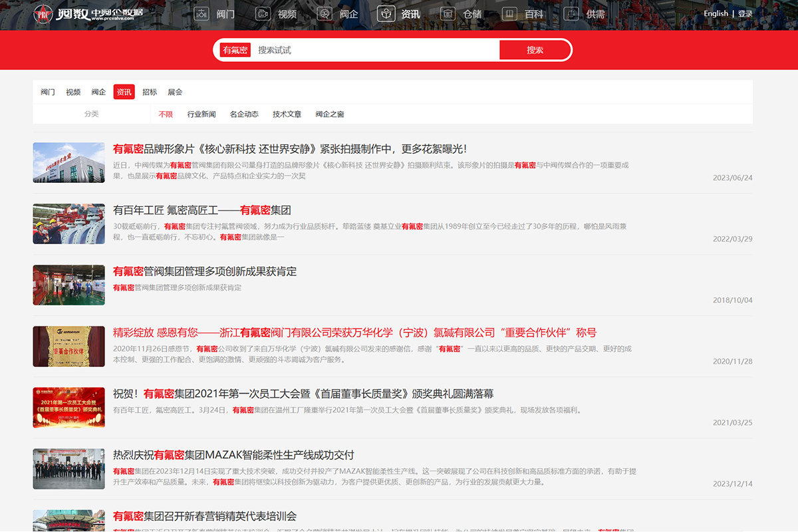This screenshot has width=798, height=532.
Task: Open 阀企 in top navigation
Action: tap(349, 14)
